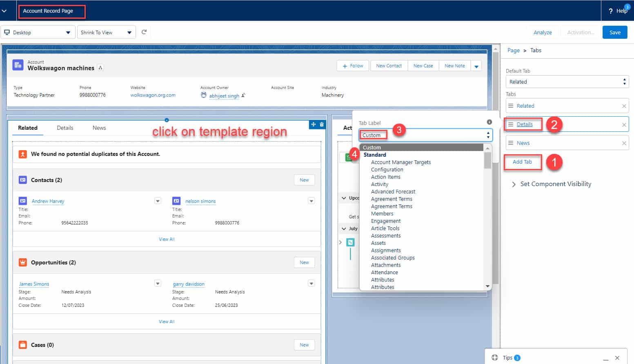Click the Account record icon by Wolkswagon machines
The height and width of the screenshot is (364, 634).
(18, 65)
